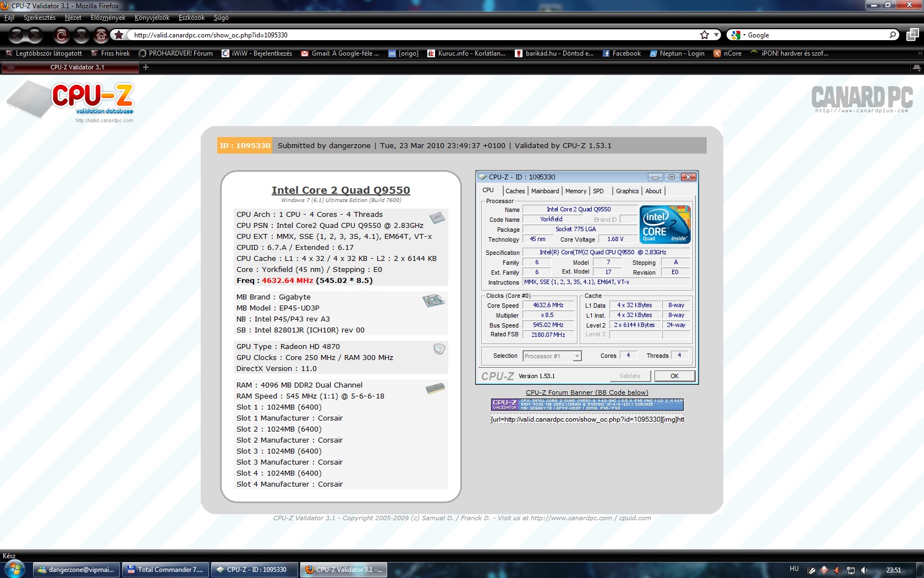Image resolution: width=924 pixels, height=578 pixels.
Task: Click the GPU icon beside GPU Type
Action: coord(439,349)
